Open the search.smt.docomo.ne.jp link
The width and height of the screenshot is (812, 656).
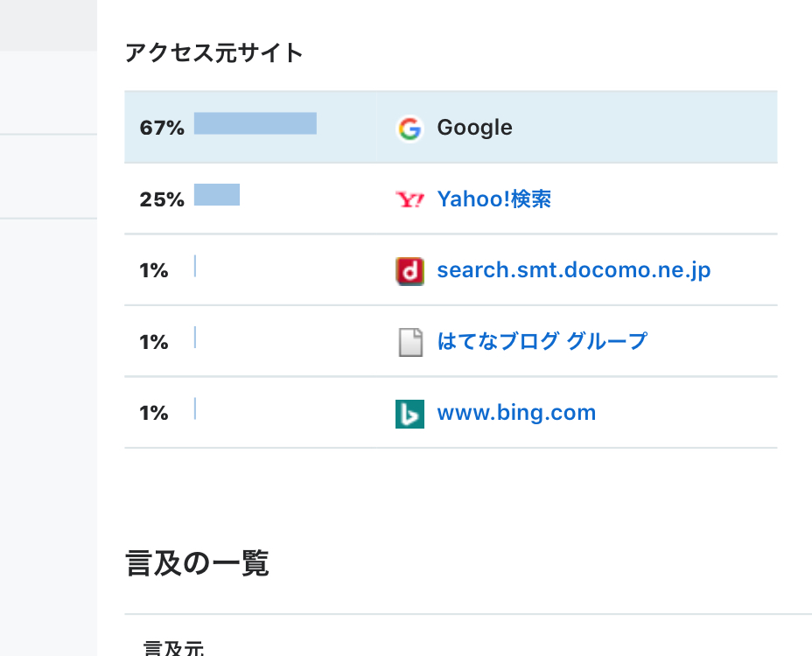click(x=574, y=269)
